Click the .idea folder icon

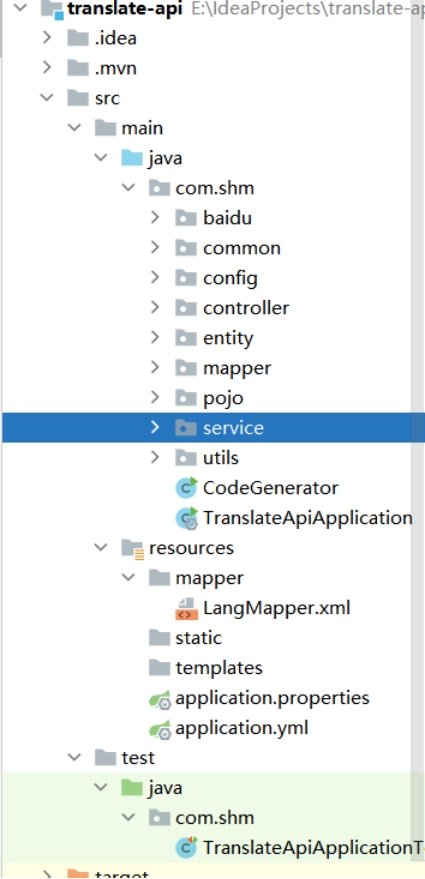(78, 38)
